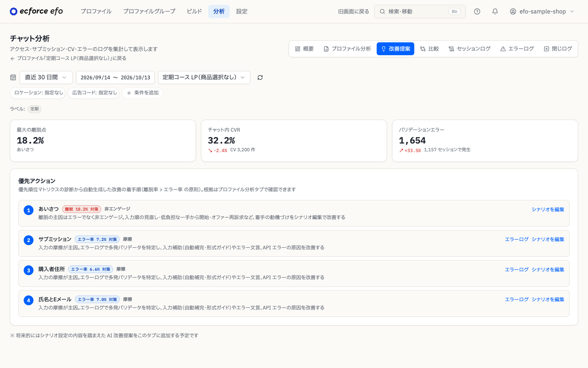Open the help question mark icon
588x368 pixels.
tap(477, 11)
